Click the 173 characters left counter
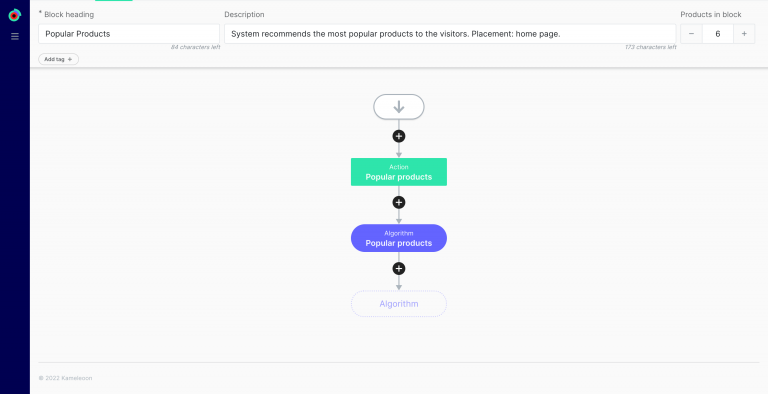 pos(650,48)
